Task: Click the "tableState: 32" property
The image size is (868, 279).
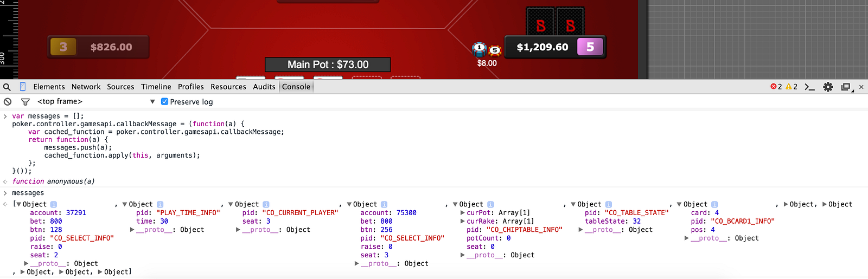Action: coord(612,221)
